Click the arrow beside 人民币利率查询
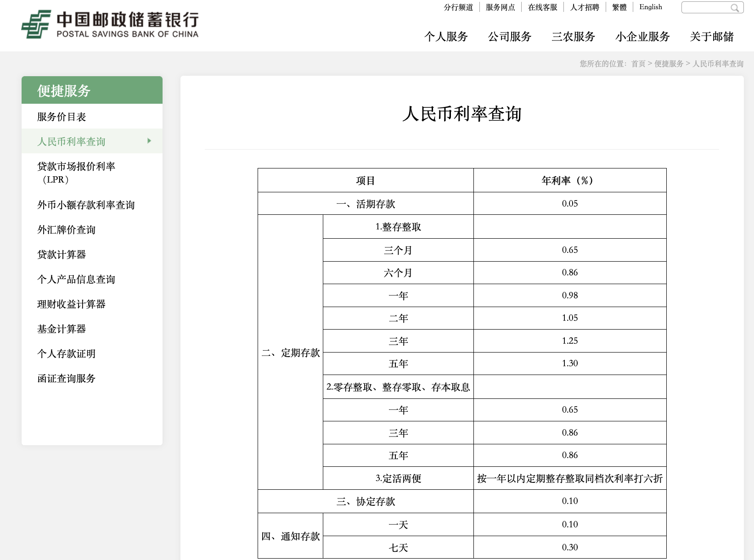This screenshot has height=560, width=754. coord(149,141)
